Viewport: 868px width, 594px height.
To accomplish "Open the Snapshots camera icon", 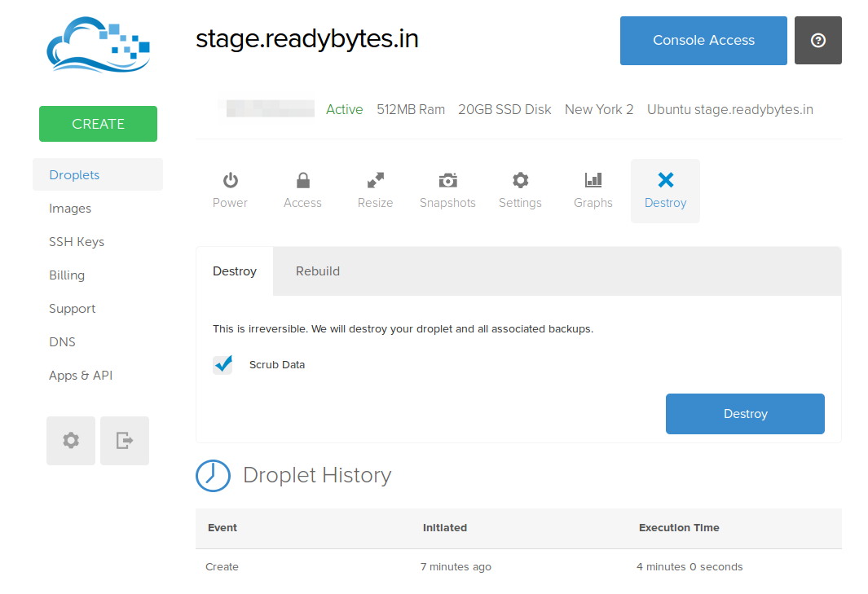I will pos(447,181).
